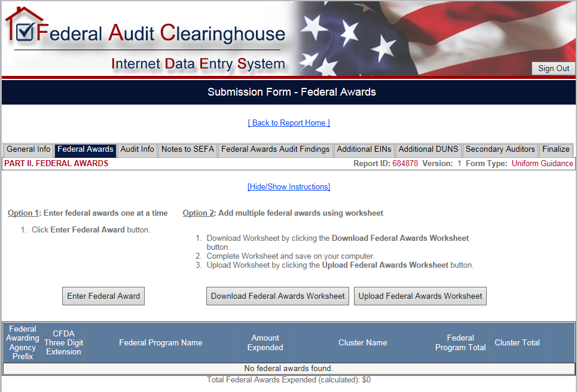Click the Total Federal Awards Expended amount
Viewport: 577px width, 392px height.
coord(366,380)
